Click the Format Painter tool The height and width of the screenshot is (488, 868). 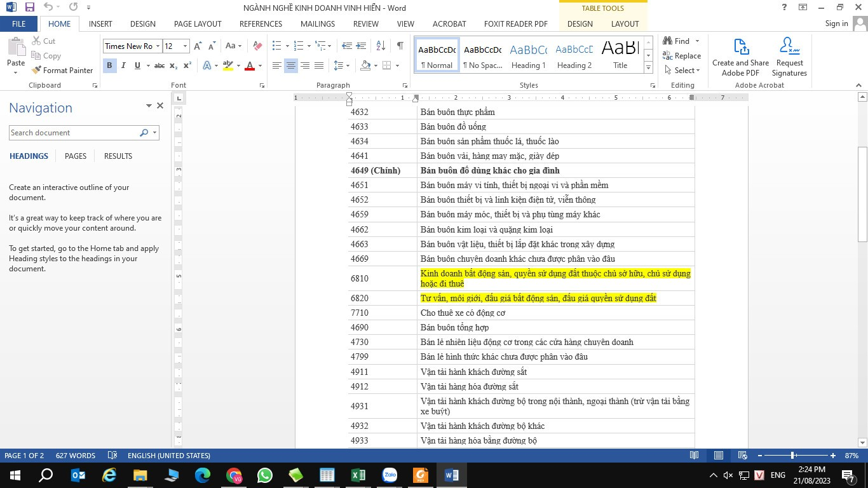point(62,70)
